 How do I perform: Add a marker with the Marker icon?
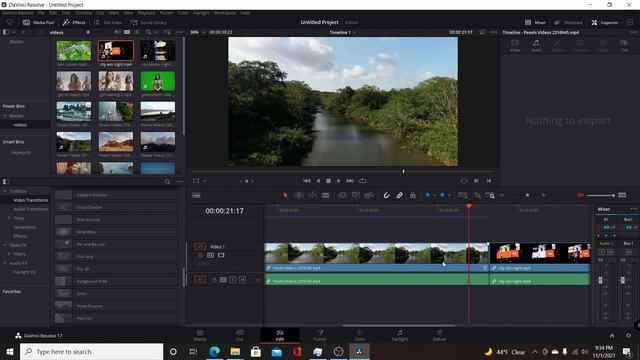point(442,196)
